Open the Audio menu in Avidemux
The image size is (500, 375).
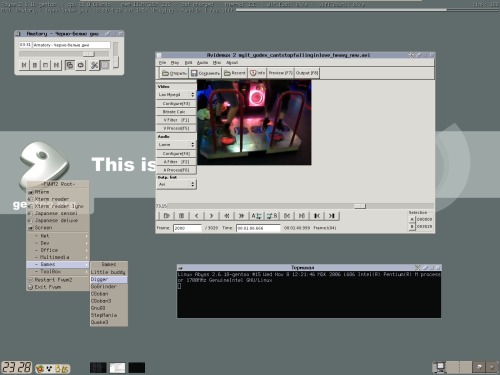pos(202,63)
